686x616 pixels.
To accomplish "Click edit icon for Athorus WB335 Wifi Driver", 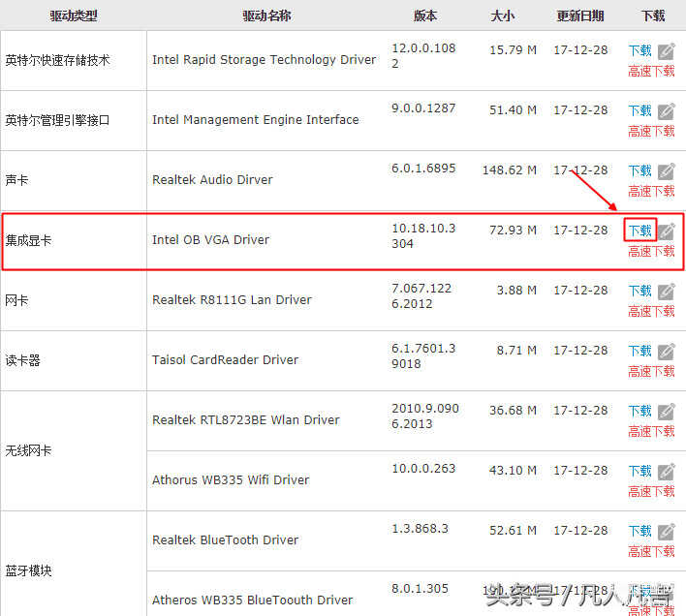I will pos(667,472).
